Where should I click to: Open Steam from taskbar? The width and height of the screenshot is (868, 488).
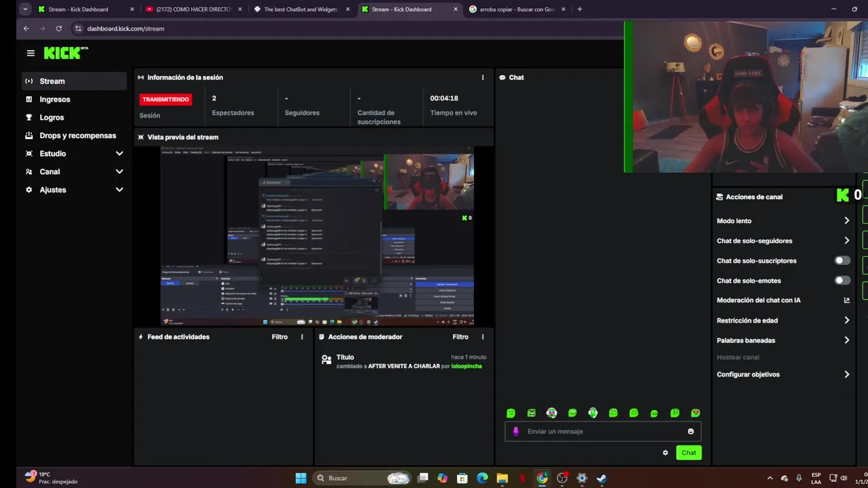(601, 478)
